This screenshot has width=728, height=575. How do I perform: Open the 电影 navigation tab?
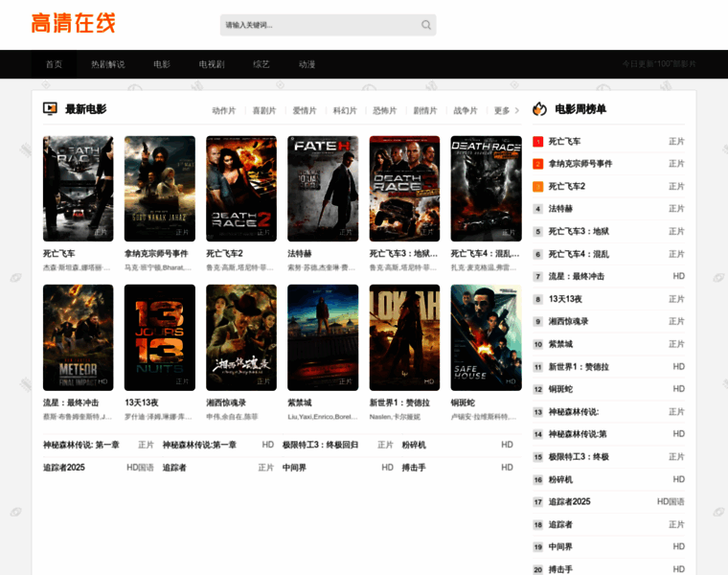point(162,64)
